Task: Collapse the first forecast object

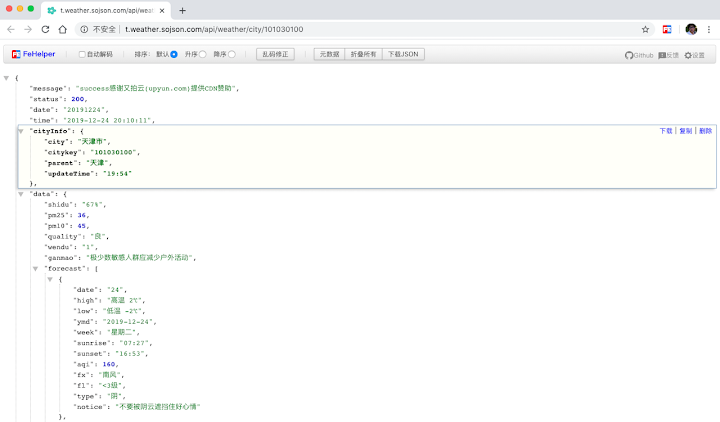Action: click(x=51, y=280)
